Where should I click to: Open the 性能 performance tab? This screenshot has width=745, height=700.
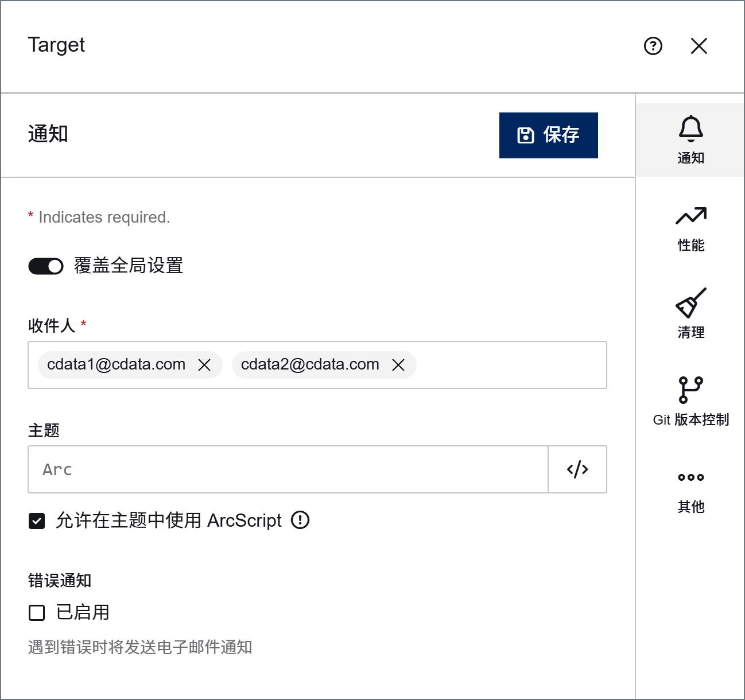(x=690, y=228)
